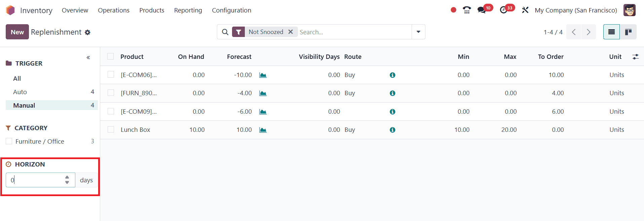The width and height of the screenshot is (644, 221).
Task: Open the activities clock icon with badge 33
Action: pos(503,10)
